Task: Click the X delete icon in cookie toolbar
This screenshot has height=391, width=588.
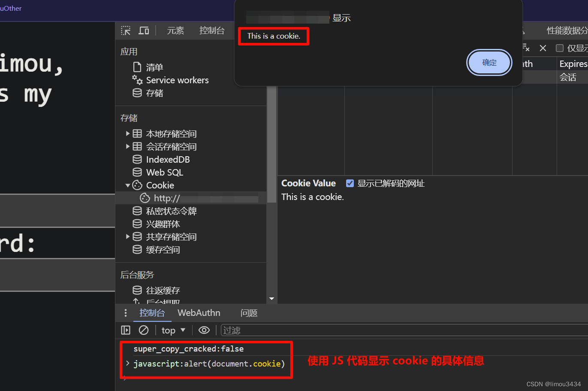Action: click(543, 48)
